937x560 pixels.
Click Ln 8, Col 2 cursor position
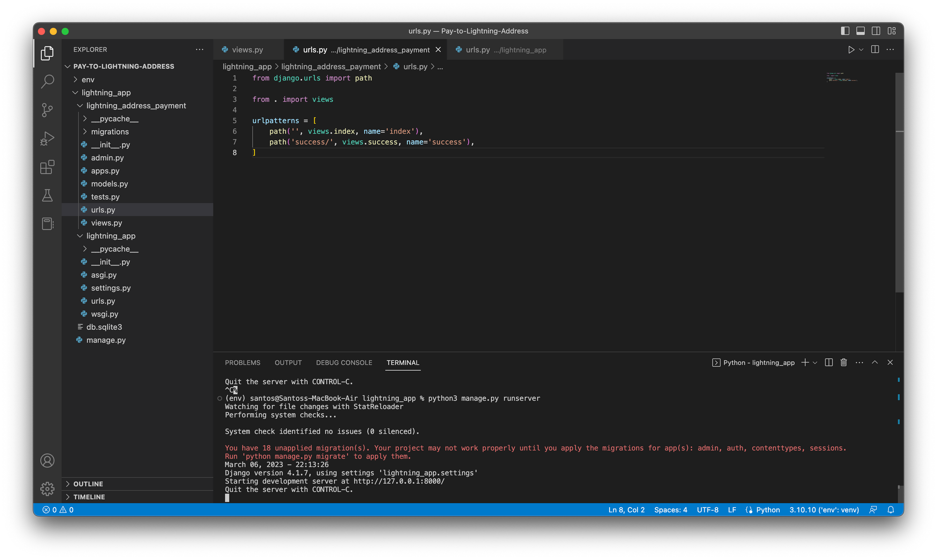626,510
